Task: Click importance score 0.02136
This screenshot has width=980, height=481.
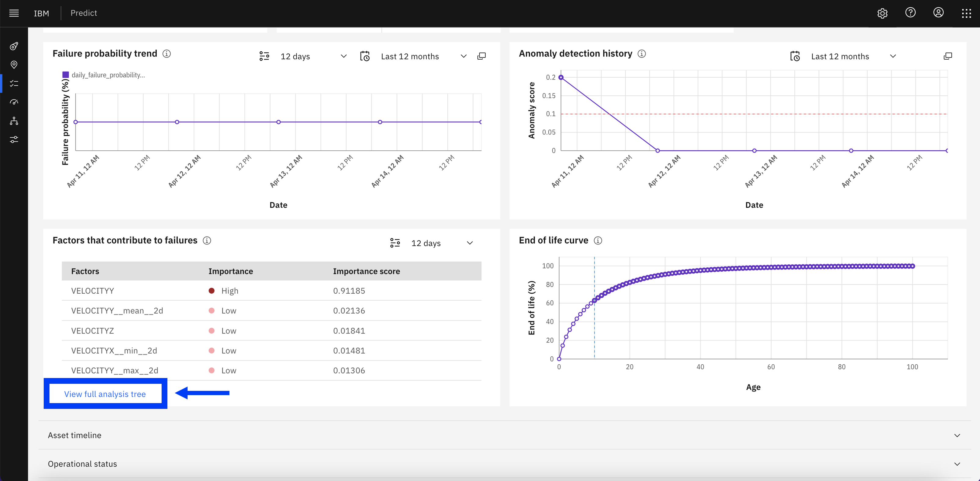Action: tap(349, 311)
